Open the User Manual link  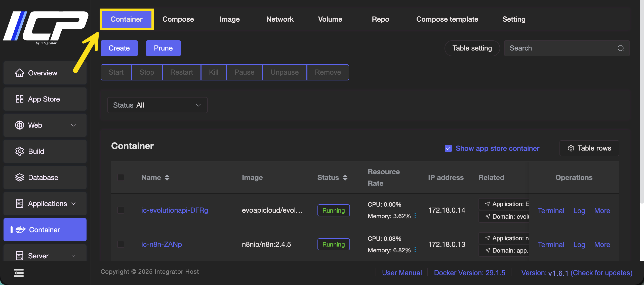(402, 273)
